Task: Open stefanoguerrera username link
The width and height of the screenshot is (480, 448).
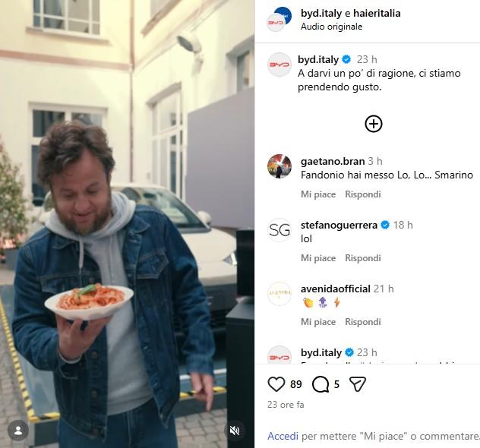Action: 339,225
